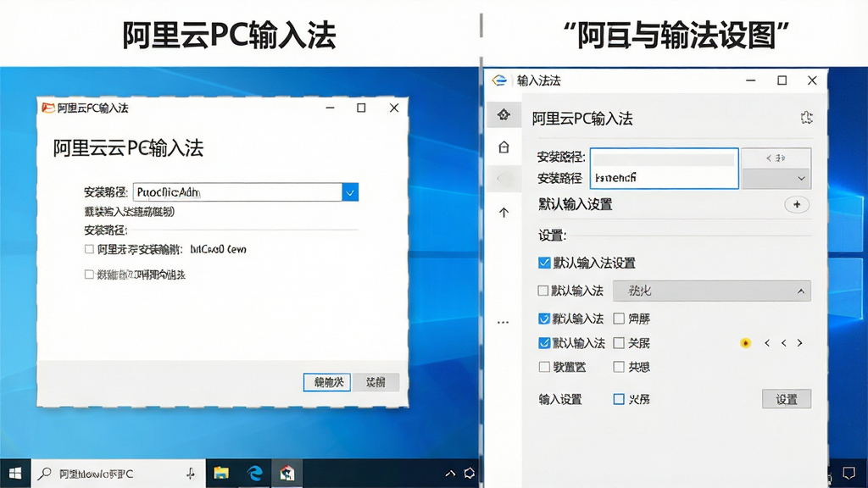
Task: Close the installer dialog window
Action: 394,108
